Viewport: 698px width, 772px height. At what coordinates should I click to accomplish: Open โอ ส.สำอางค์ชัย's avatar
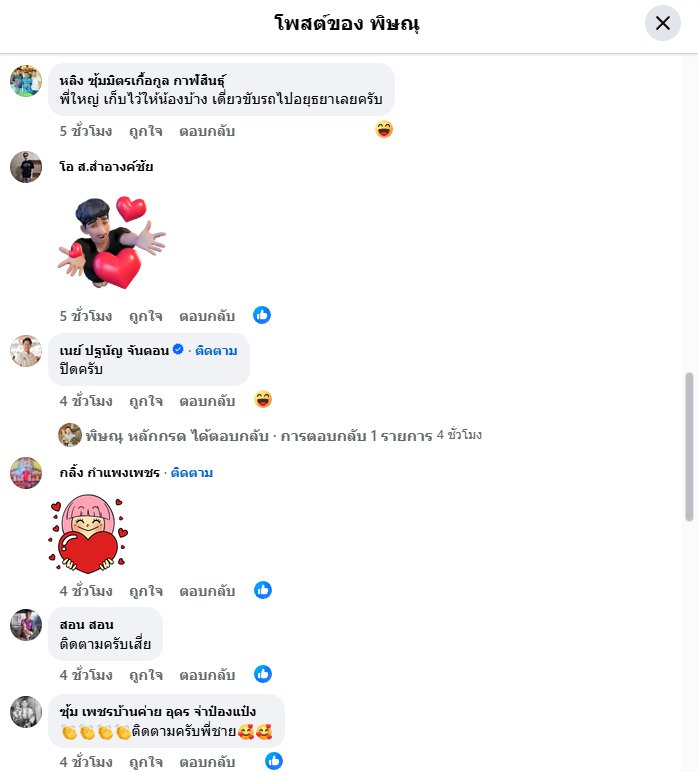[26, 167]
